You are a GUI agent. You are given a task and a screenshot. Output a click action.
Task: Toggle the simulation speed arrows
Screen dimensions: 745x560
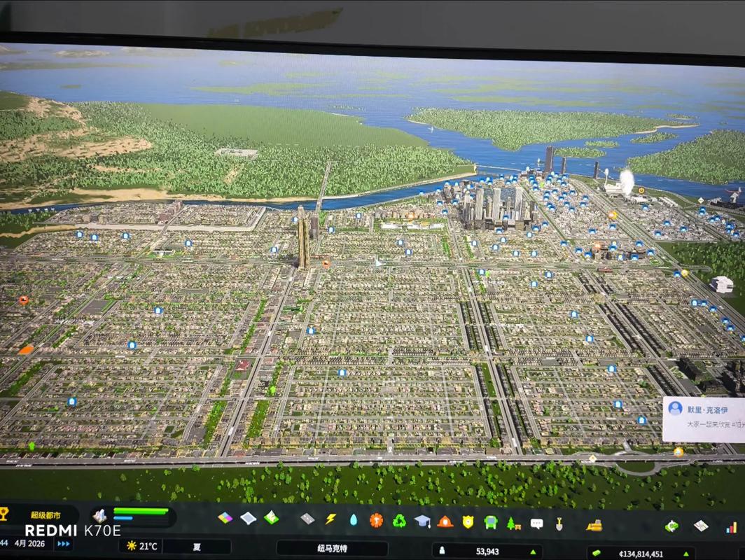(x=64, y=543)
